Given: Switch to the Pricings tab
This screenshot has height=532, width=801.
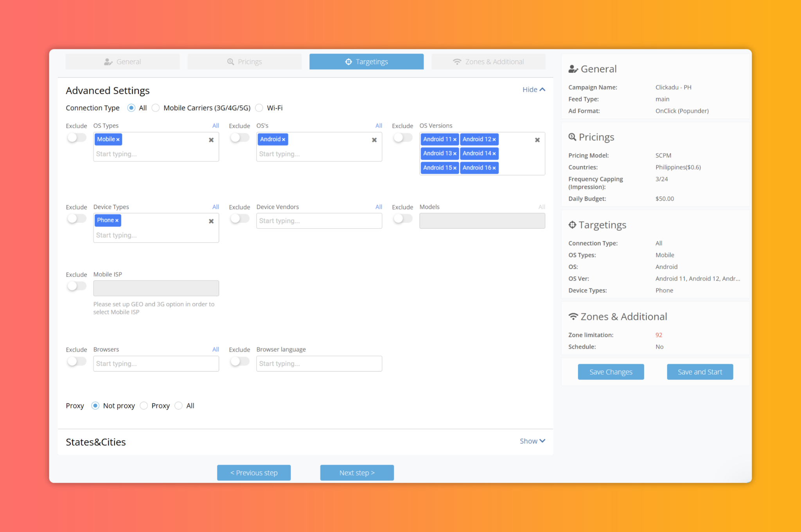Looking at the screenshot, I should click(x=244, y=62).
